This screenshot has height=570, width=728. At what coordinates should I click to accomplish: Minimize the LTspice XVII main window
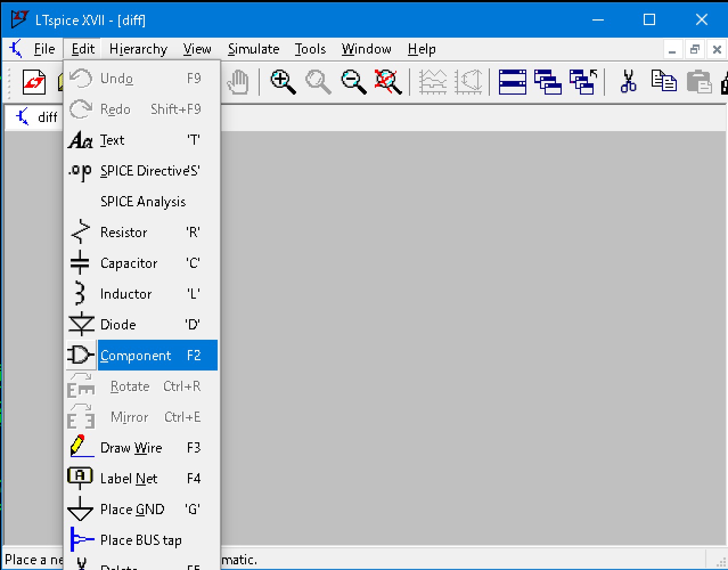point(598,20)
